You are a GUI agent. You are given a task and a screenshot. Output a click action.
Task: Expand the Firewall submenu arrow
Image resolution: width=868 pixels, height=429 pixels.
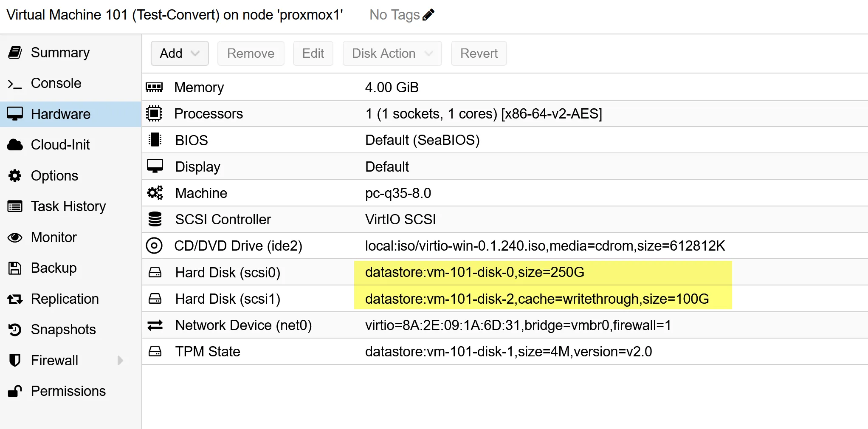(x=121, y=361)
